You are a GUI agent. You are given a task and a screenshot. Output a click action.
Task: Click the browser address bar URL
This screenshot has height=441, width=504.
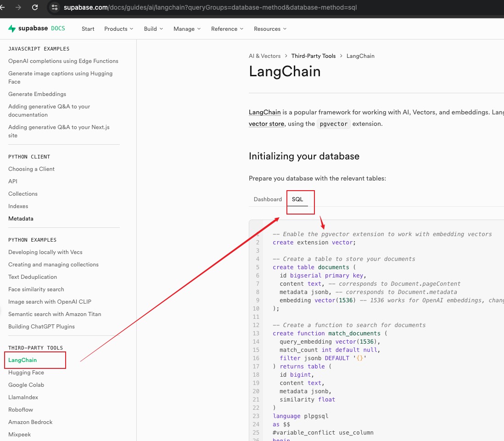click(210, 7)
